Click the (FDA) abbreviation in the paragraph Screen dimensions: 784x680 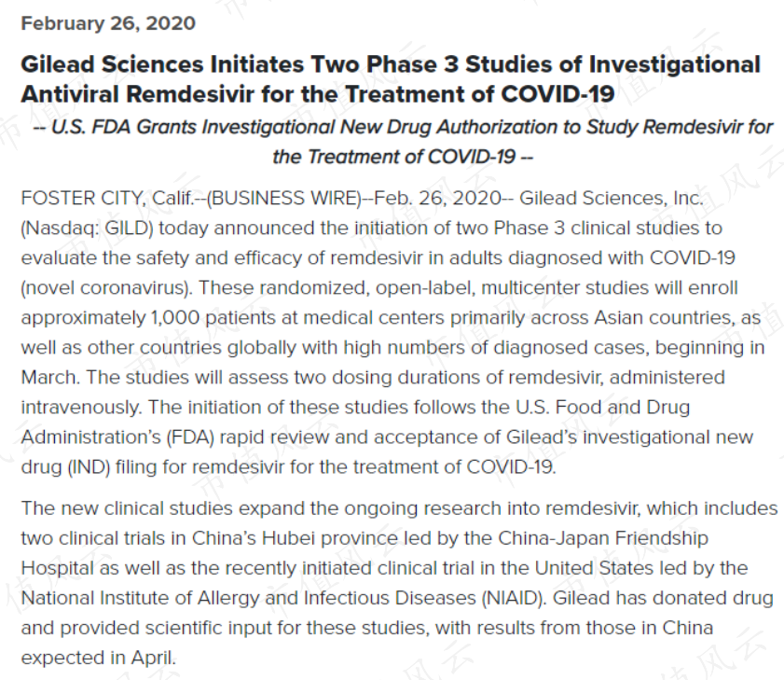[x=190, y=437]
